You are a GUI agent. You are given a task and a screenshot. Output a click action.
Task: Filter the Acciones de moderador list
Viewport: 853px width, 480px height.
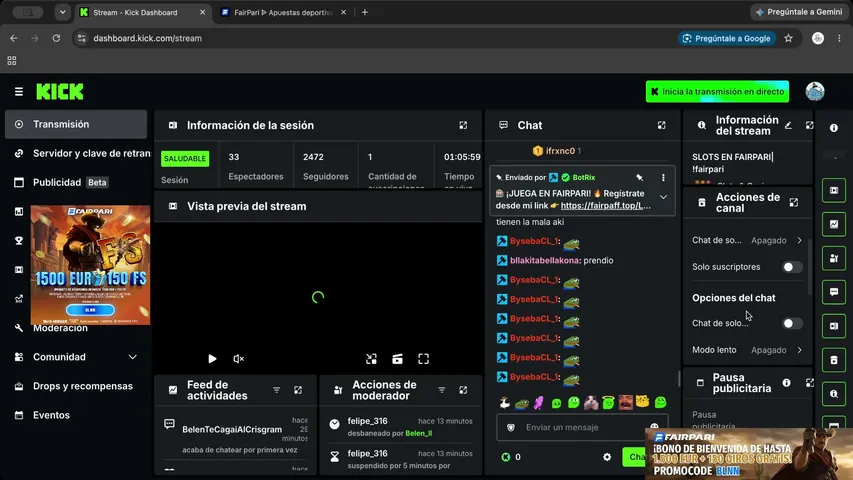442,390
